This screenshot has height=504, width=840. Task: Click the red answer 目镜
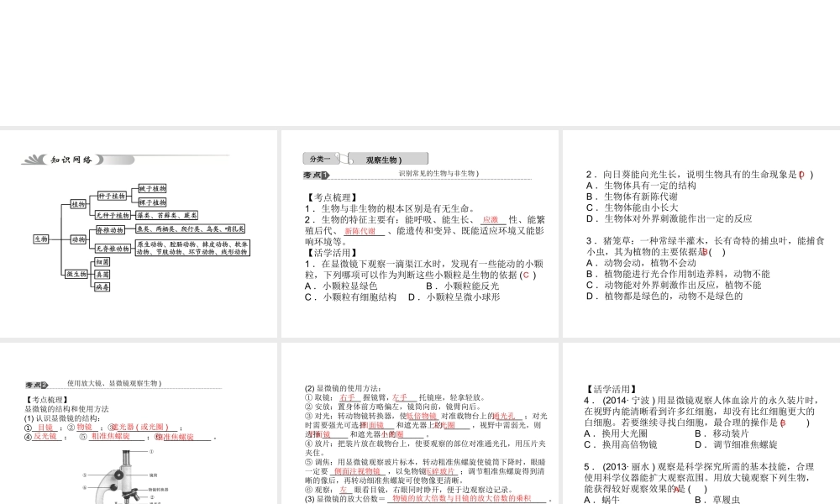45,428
